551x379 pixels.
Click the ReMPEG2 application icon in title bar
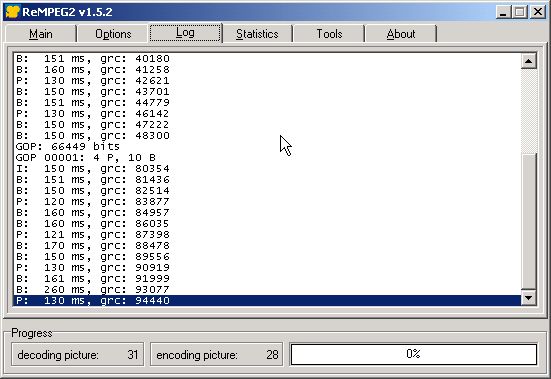point(12,12)
